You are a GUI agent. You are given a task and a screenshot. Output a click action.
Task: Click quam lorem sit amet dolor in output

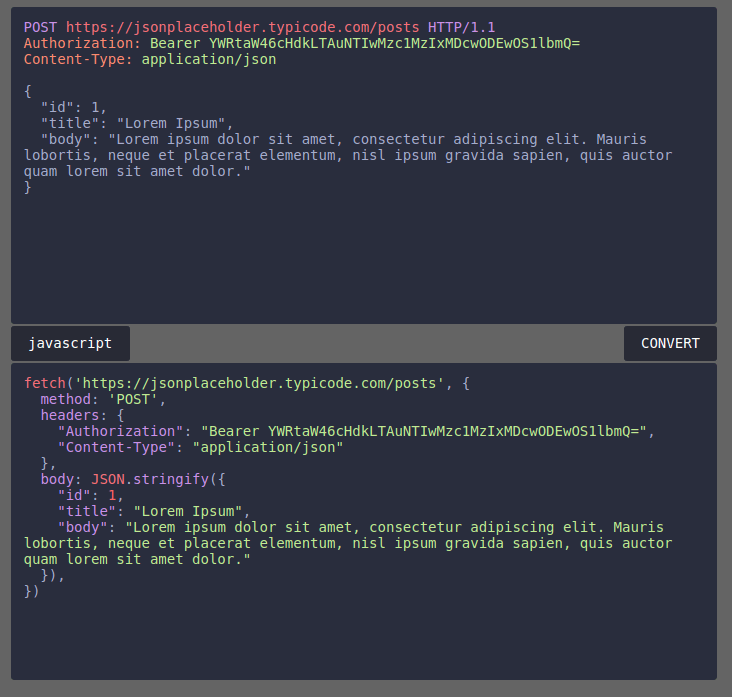[x=137, y=559]
